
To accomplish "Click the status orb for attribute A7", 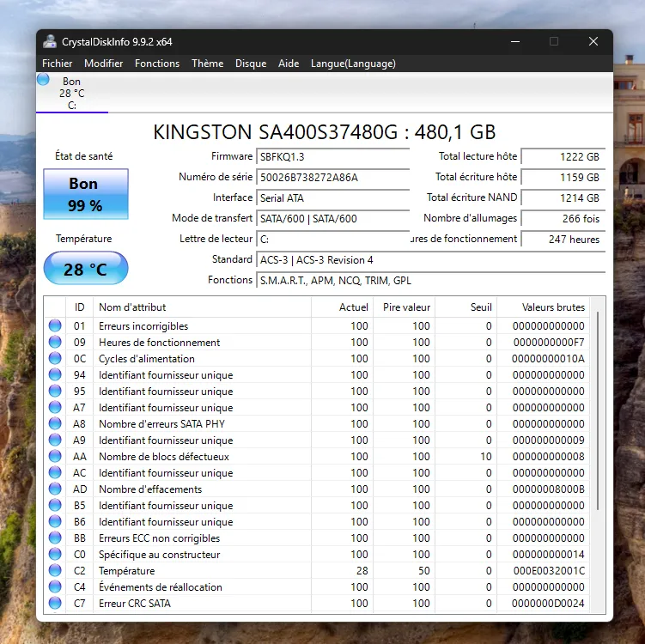I will [x=55, y=407].
